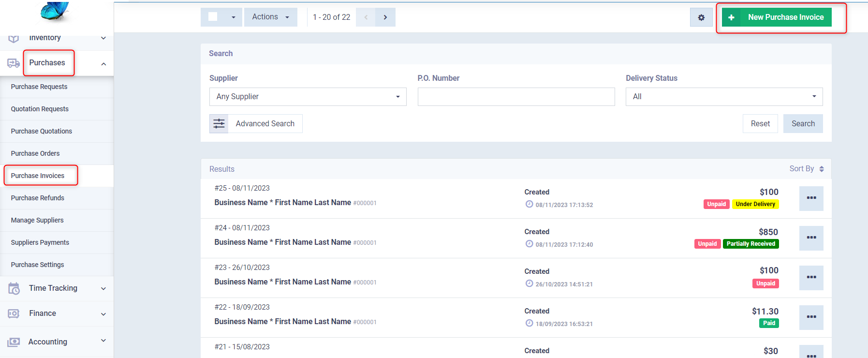Open the Actions dropdown

click(270, 17)
